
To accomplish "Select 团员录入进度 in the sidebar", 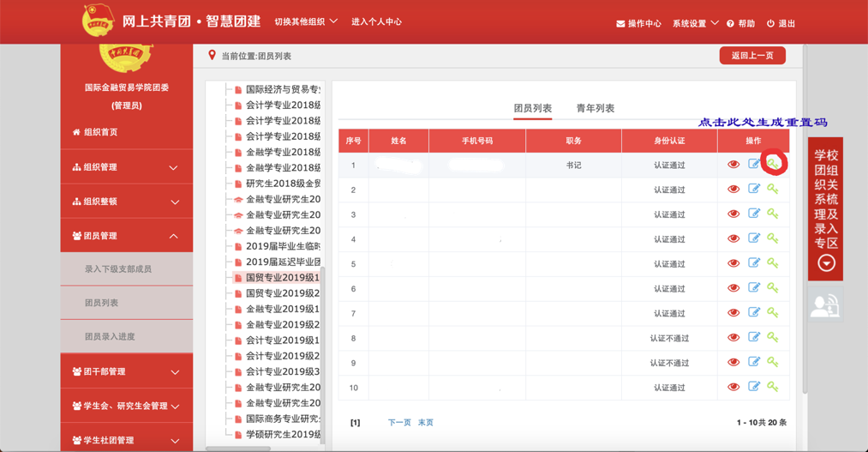I will coord(110,336).
